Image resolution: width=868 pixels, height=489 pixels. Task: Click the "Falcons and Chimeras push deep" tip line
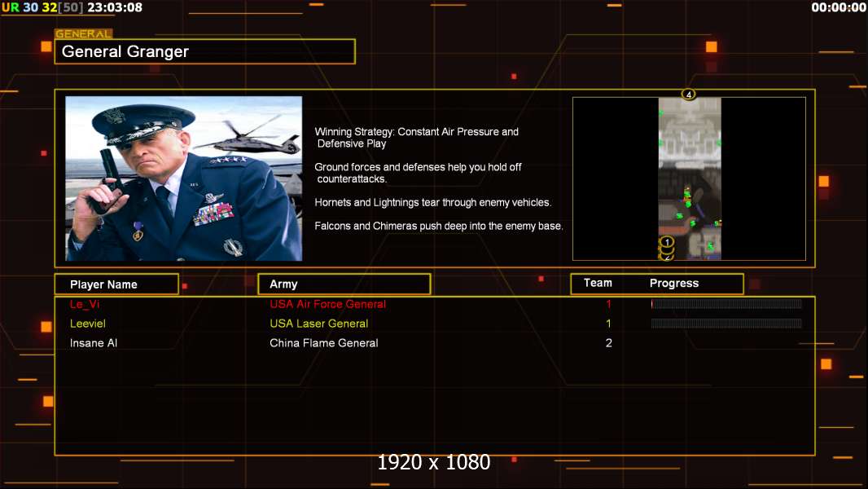click(439, 226)
